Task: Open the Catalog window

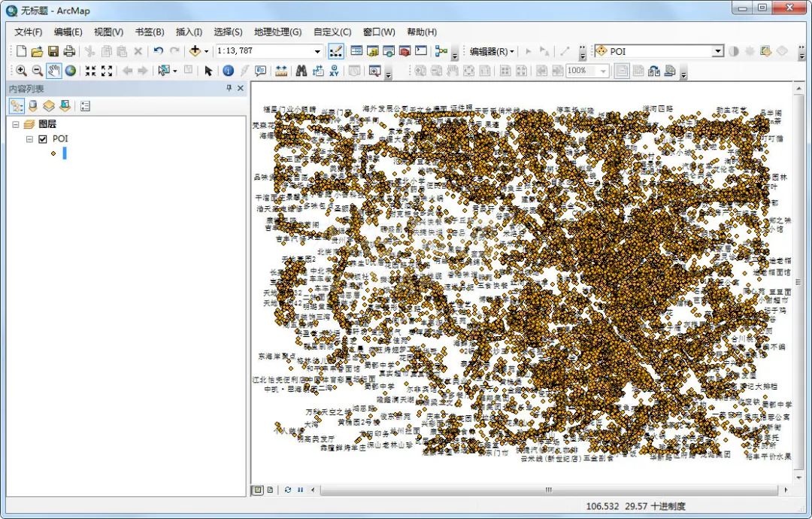Action: click(x=371, y=51)
